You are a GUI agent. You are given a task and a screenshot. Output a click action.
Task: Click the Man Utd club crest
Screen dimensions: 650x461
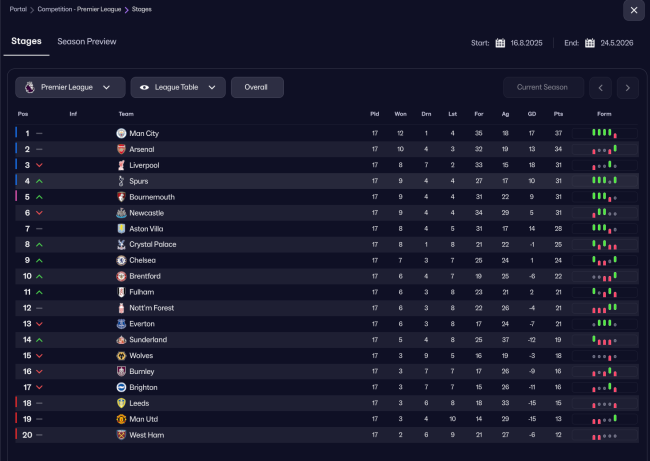(122, 419)
